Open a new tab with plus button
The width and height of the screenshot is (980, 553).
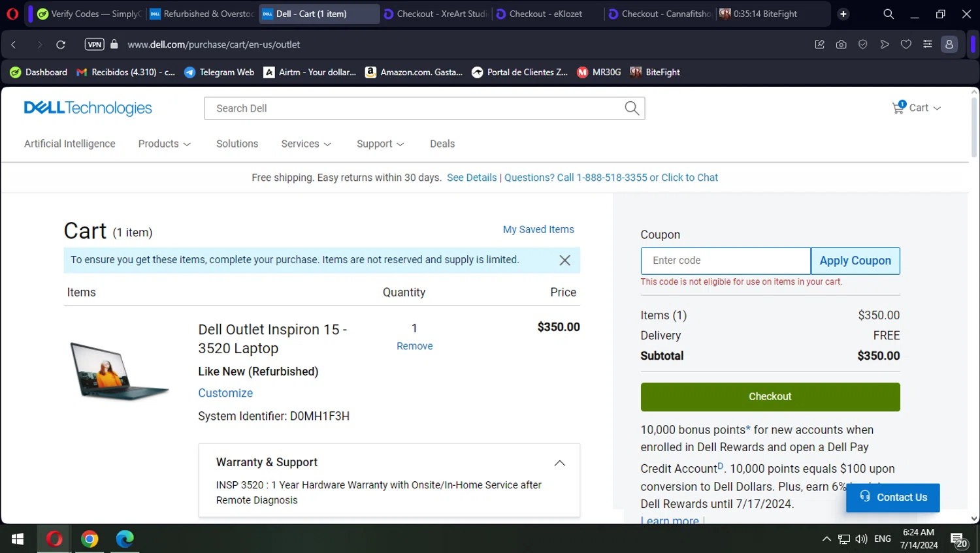(843, 14)
